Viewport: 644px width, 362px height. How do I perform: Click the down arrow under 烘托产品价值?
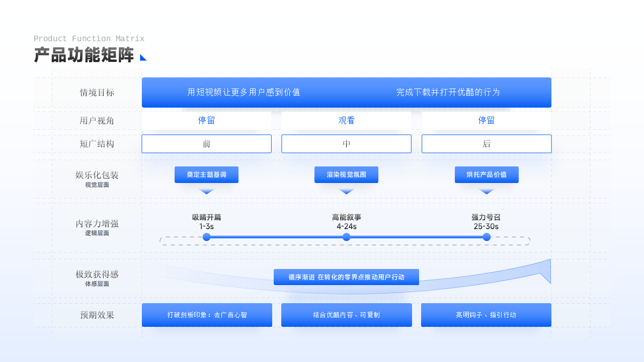tap(487, 192)
